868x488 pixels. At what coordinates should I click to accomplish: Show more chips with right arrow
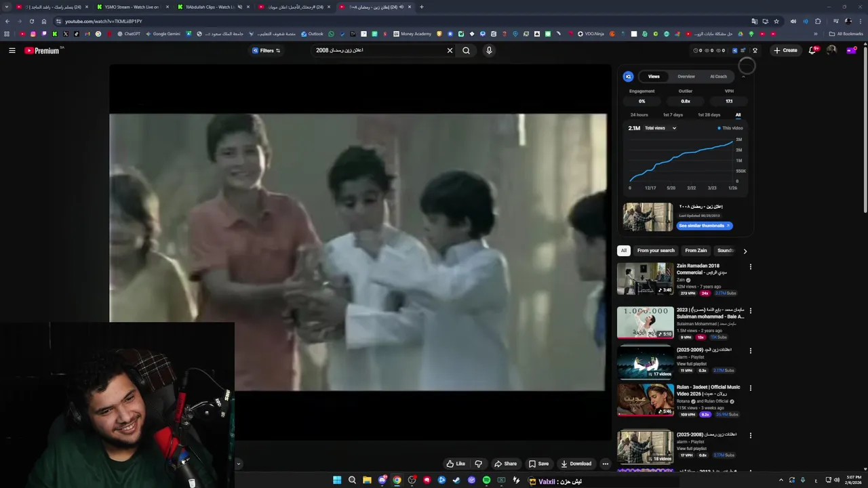point(745,251)
